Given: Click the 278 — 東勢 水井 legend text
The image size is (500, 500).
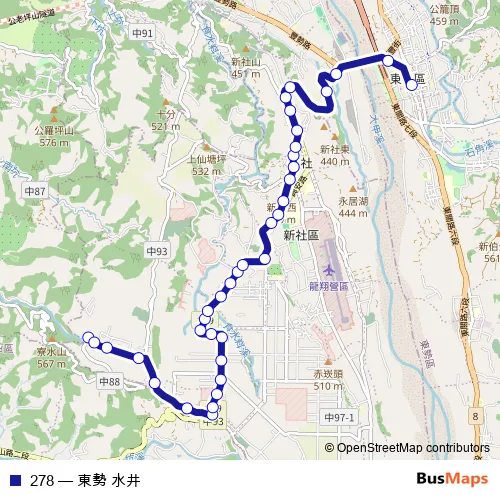Looking at the screenshot, I should (x=85, y=481).
